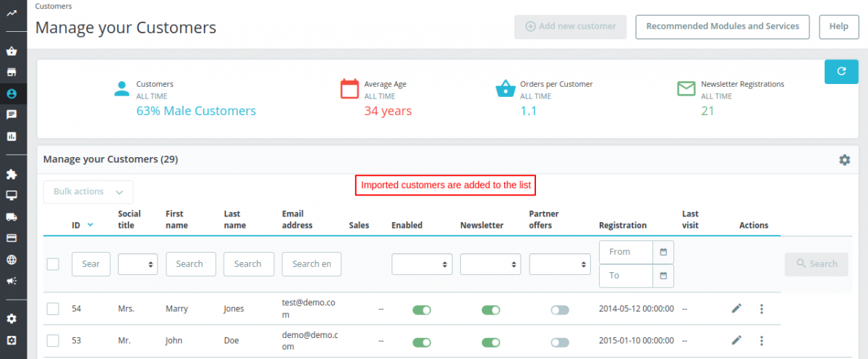The width and height of the screenshot is (868, 359).
Task: Open the Shipping truck icon in sidebar
Action: 12,216
